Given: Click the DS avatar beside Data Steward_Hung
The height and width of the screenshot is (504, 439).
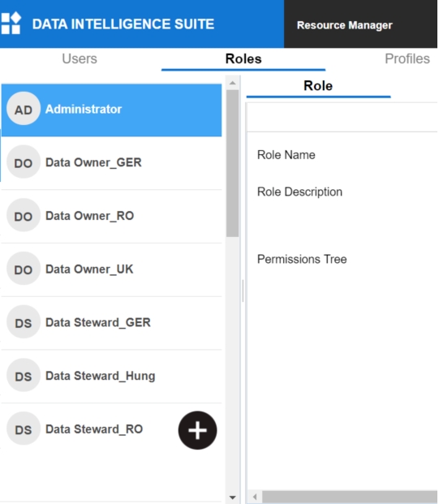Looking at the screenshot, I should 24,376.
